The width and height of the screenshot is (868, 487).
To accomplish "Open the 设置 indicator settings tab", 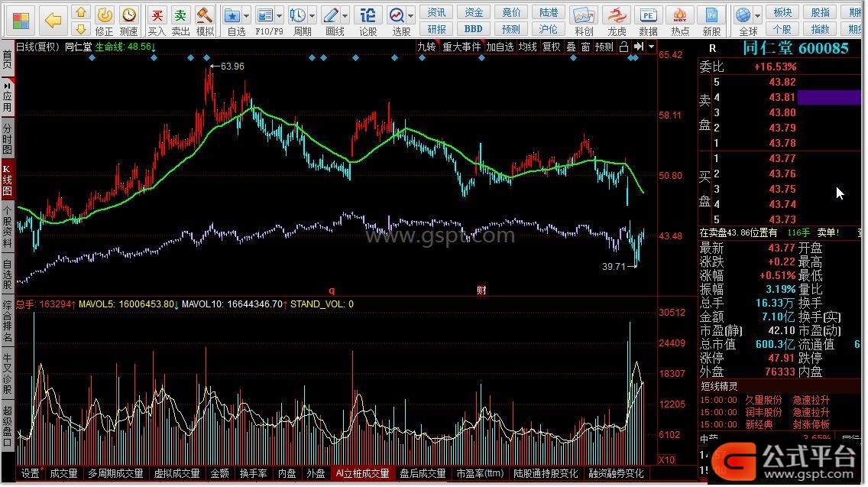I will 31,474.
